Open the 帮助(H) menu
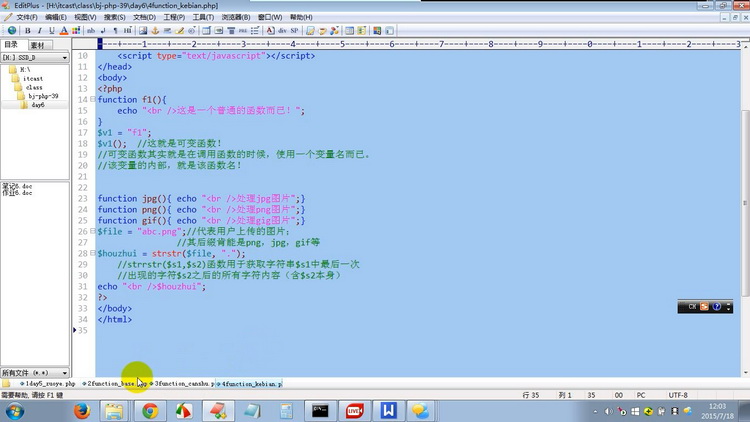 click(x=301, y=17)
